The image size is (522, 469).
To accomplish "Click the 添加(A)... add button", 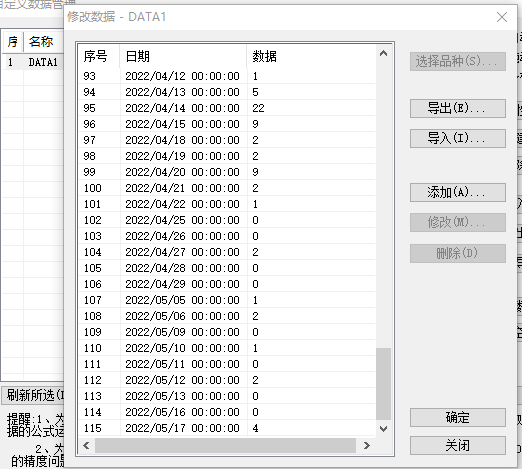I will pyautogui.click(x=457, y=192).
